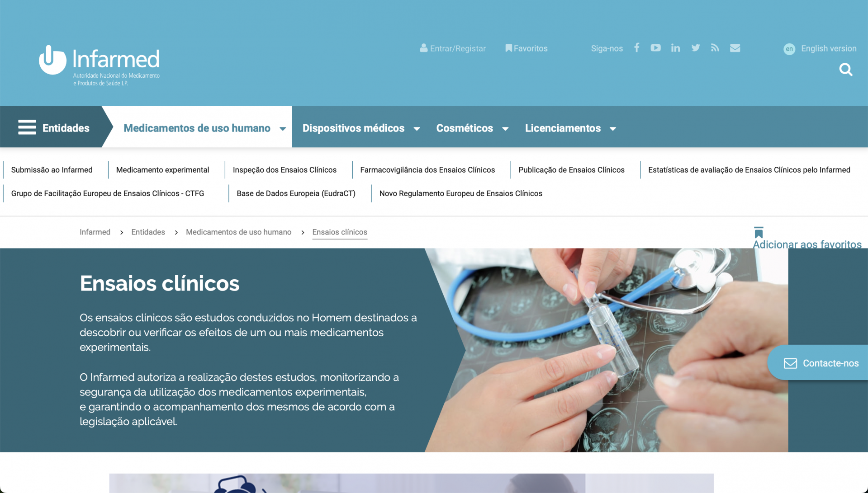Expand the Cosméticos menu arrow
The image size is (868, 493).
tap(505, 129)
